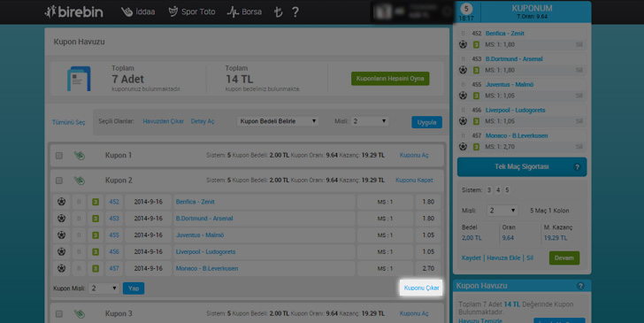
Task: Click the green Devam button
Action: pyautogui.click(x=564, y=258)
